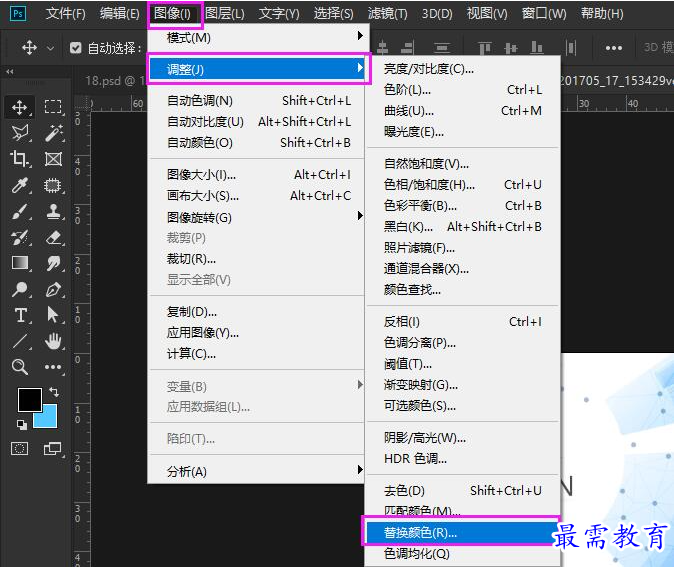Screen dimensions: 676x568
Task: Expand 调整(J) submenu
Action: click(257, 69)
